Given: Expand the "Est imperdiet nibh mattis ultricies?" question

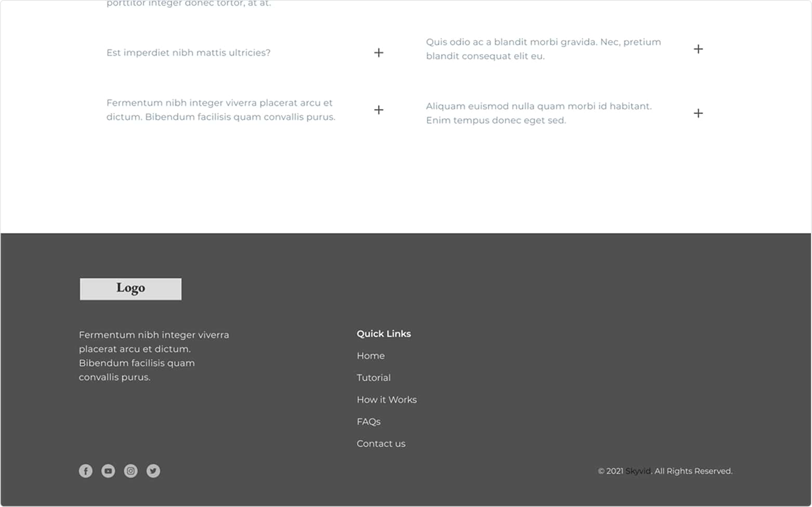Looking at the screenshot, I should (x=378, y=53).
